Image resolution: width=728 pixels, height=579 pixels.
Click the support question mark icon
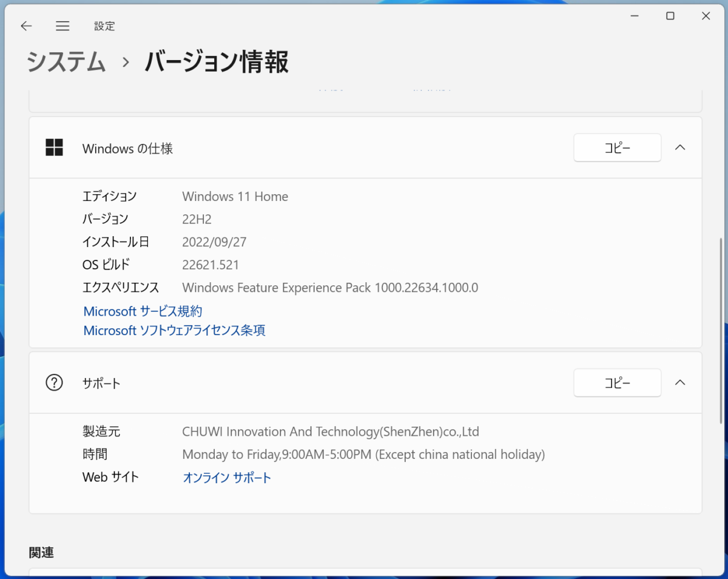(55, 382)
